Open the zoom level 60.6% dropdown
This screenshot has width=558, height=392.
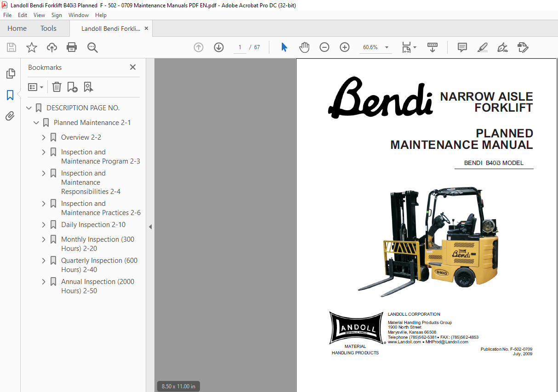coord(387,47)
